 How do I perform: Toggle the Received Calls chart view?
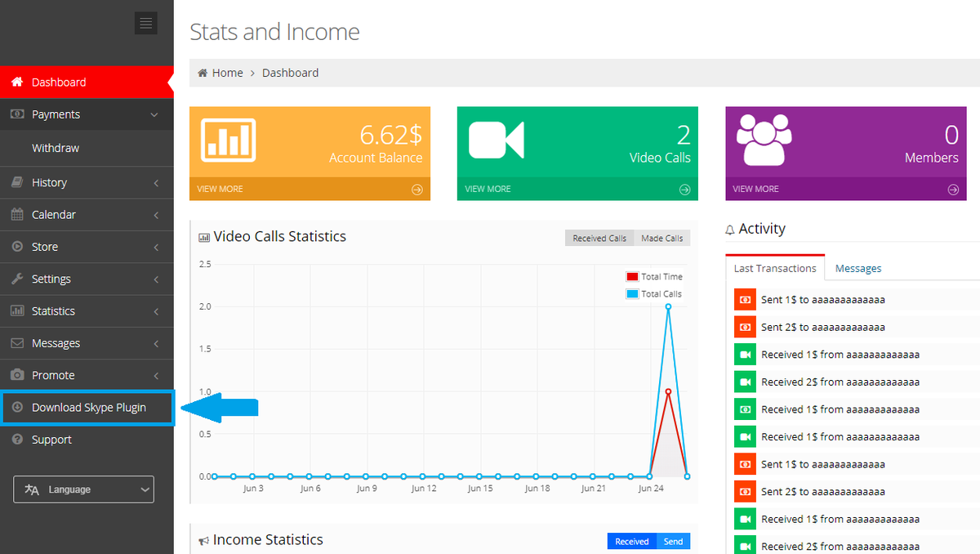pyautogui.click(x=599, y=238)
